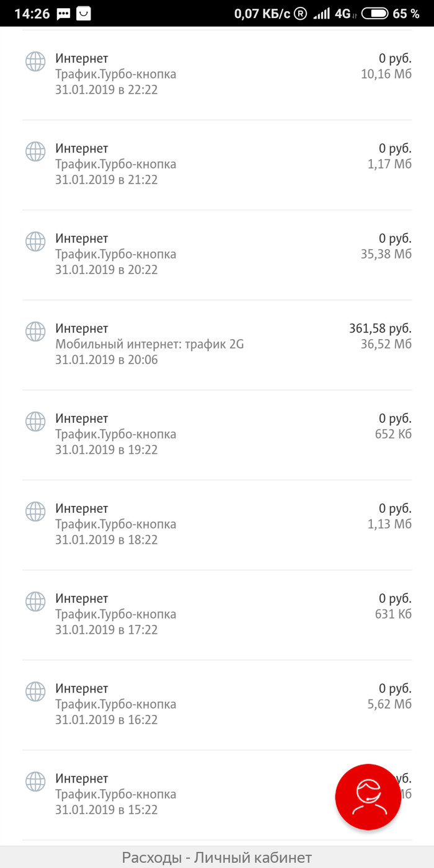Tap globe icon of 17:22 internet entry
The height and width of the screenshot is (868, 434).
tap(35, 601)
